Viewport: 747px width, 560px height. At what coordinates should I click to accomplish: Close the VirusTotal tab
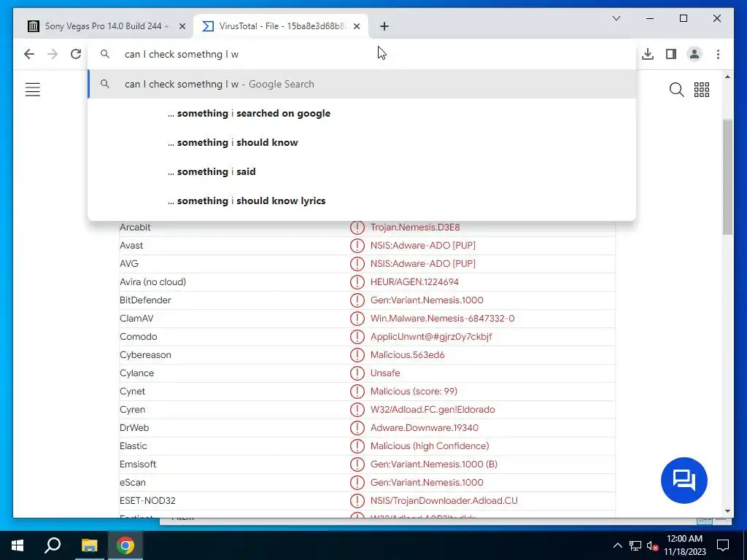coord(356,26)
